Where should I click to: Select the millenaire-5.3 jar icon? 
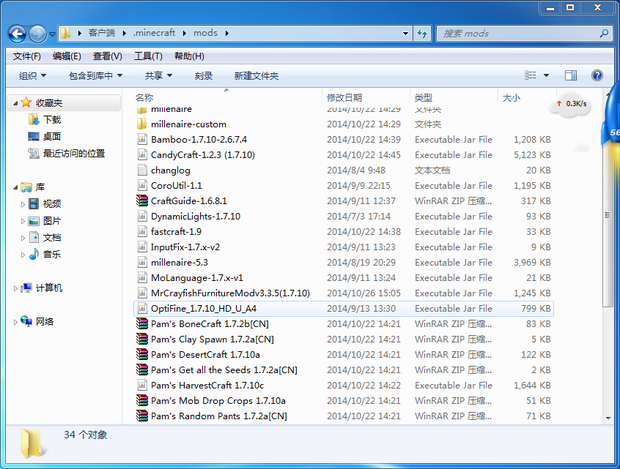coord(142,263)
